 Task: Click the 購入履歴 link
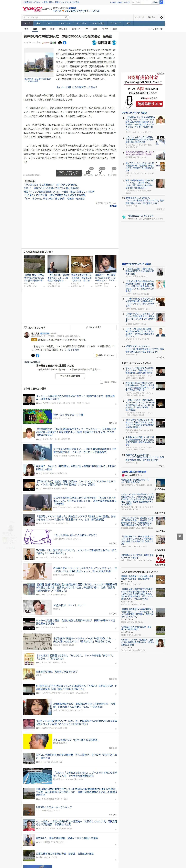point(152,18)
